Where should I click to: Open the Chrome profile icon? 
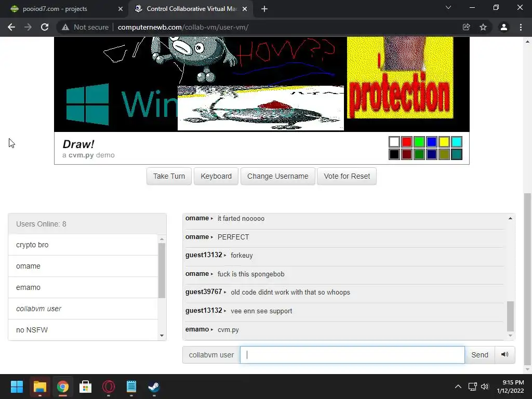pyautogui.click(x=504, y=27)
